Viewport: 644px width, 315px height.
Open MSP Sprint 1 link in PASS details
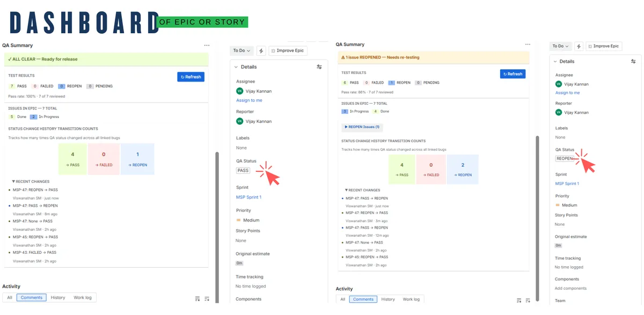(248, 197)
